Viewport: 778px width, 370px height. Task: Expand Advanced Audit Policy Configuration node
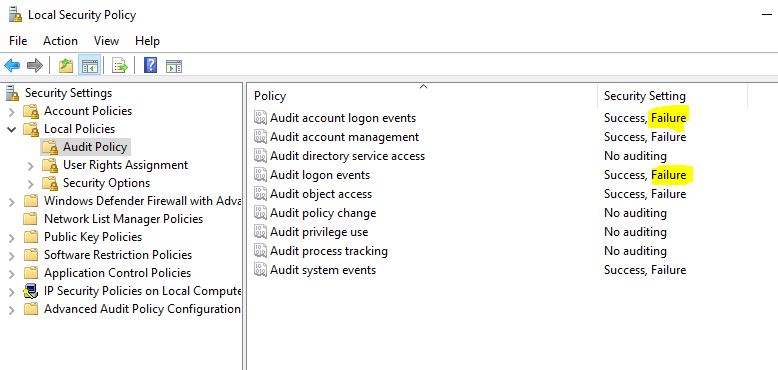11,309
